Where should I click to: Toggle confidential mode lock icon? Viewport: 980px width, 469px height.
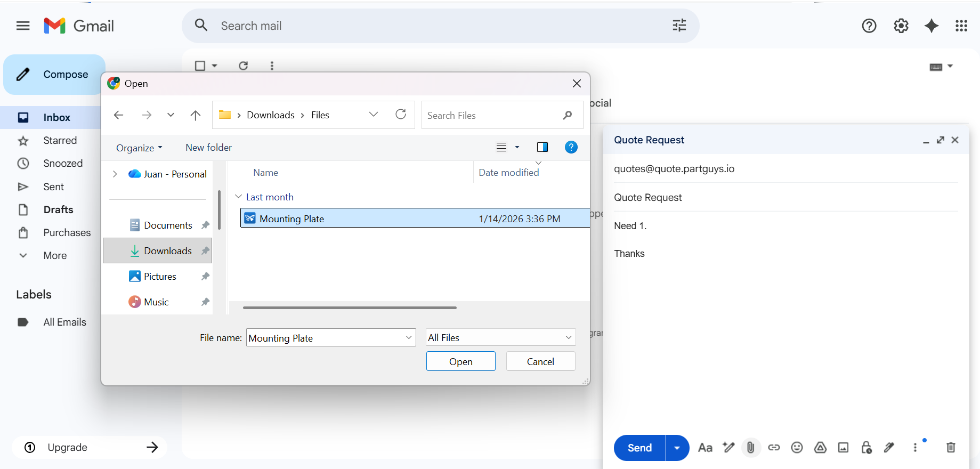pyautogui.click(x=866, y=448)
